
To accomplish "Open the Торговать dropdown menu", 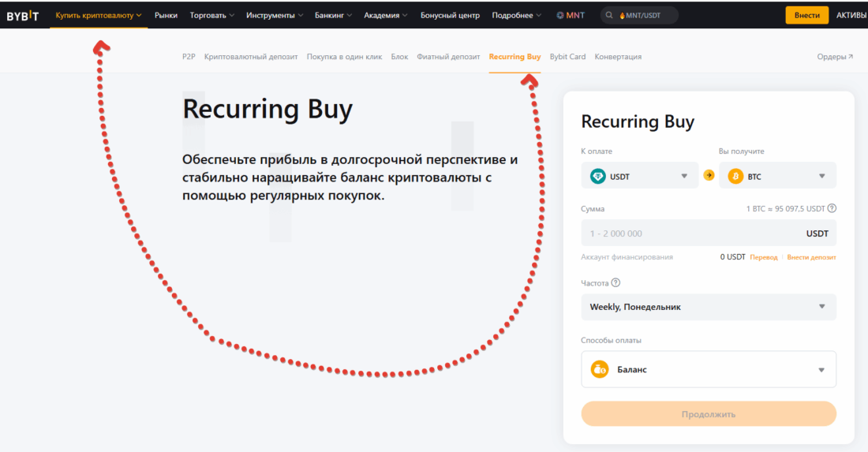I will tap(212, 16).
